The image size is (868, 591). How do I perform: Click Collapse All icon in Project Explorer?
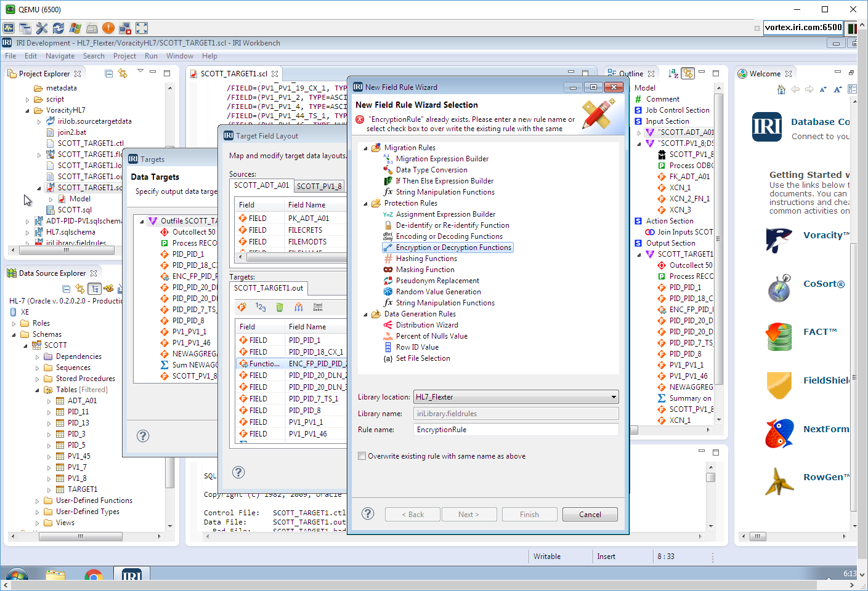(109, 73)
